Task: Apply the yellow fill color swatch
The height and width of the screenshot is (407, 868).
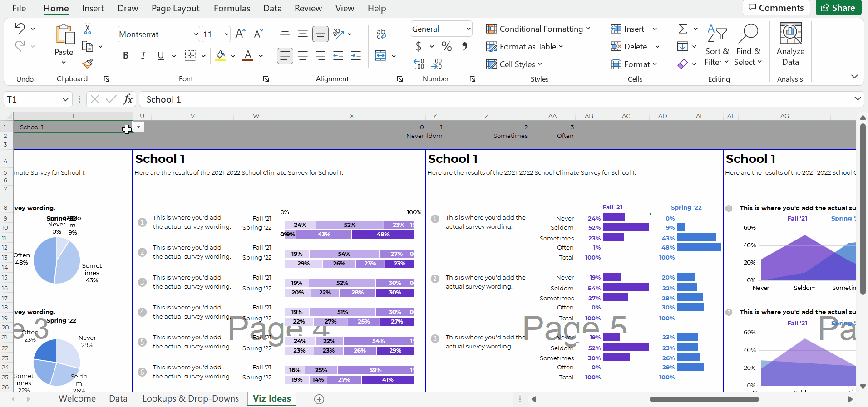Action: click(221, 56)
